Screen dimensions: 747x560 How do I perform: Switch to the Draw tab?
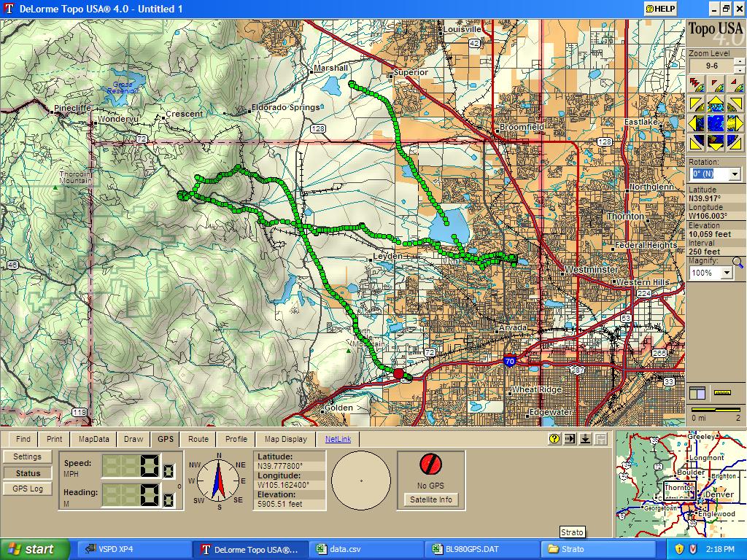(x=133, y=439)
